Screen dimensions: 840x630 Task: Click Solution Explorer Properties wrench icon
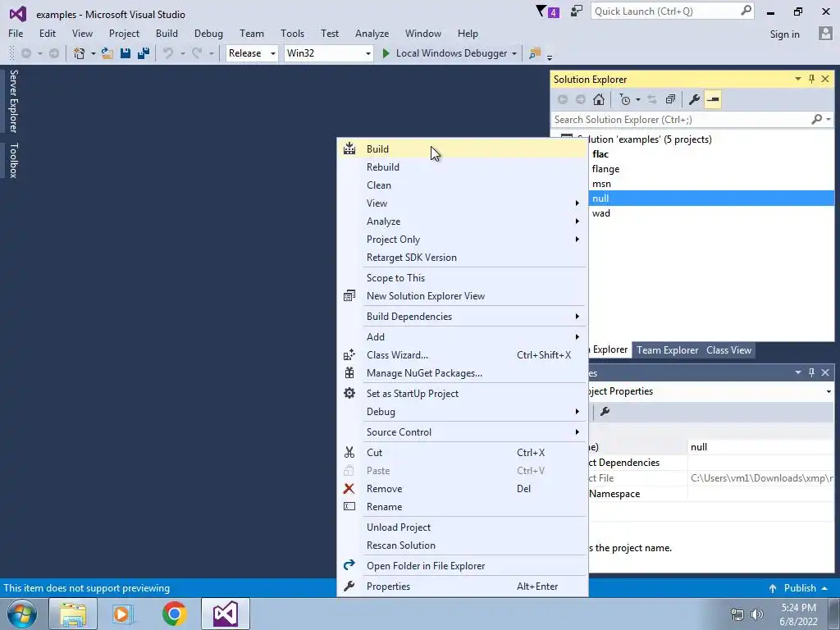click(x=694, y=99)
